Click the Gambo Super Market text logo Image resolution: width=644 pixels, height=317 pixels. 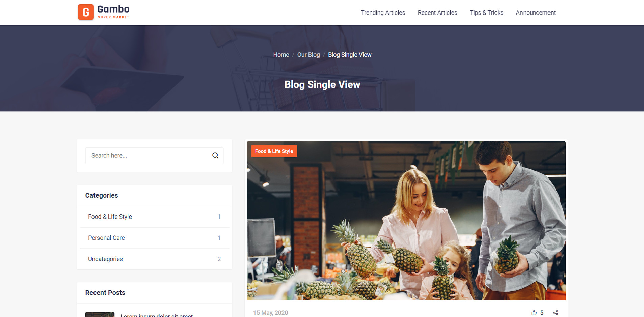pyautogui.click(x=113, y=12)
